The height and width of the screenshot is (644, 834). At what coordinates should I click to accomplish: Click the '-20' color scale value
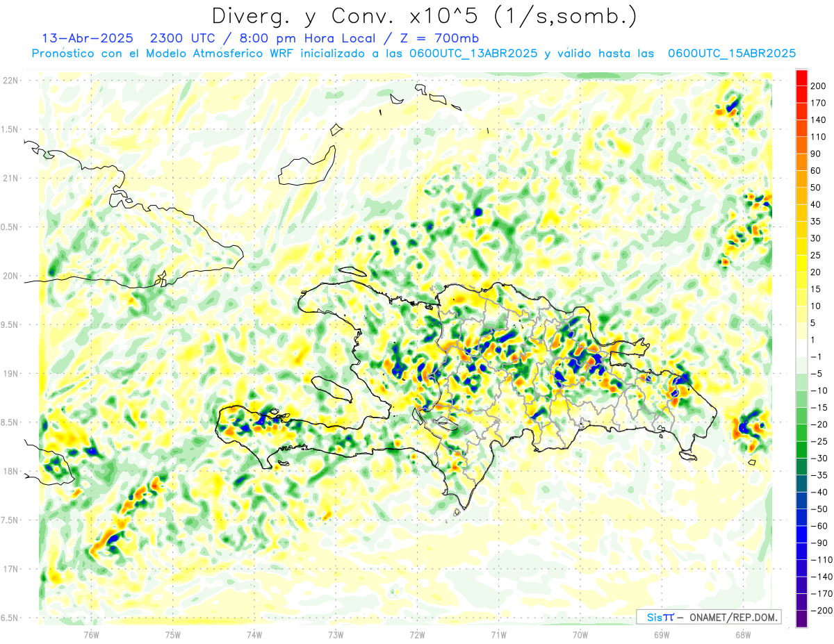pyautogui.click(x=818, y=424)
